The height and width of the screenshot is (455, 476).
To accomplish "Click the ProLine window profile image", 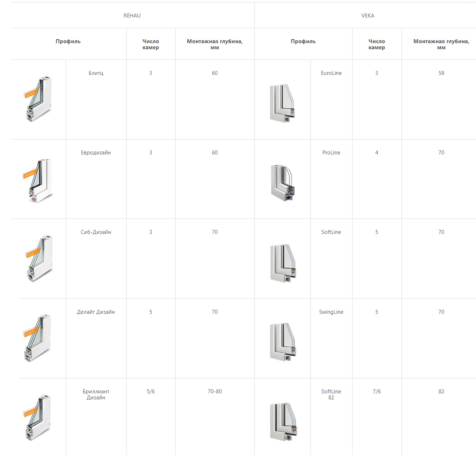I will 283,183.
